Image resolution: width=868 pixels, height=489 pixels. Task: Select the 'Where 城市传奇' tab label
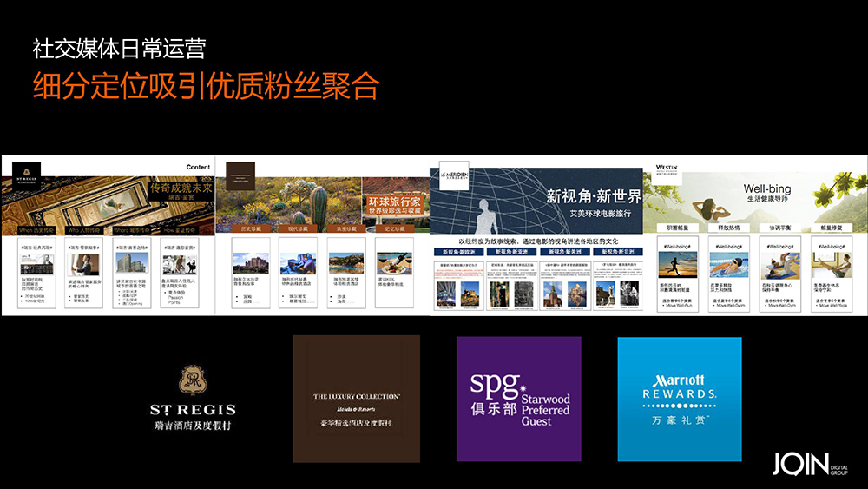pyautogui.click(x=131, y=230)
